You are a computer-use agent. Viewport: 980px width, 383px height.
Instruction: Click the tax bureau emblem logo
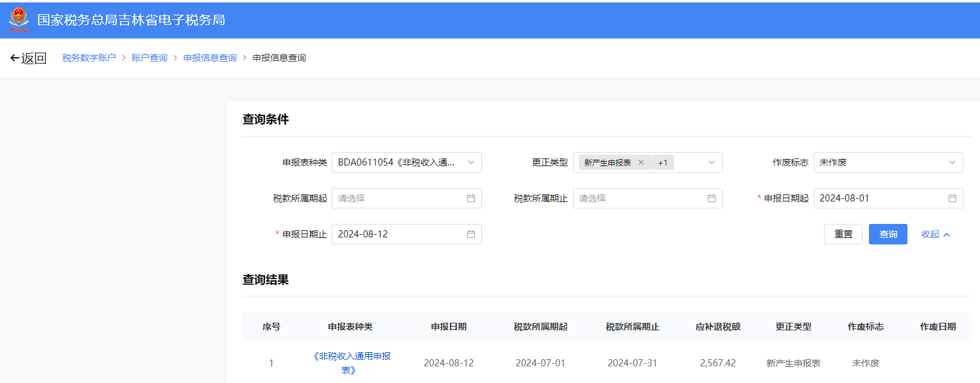click(19, 19)
